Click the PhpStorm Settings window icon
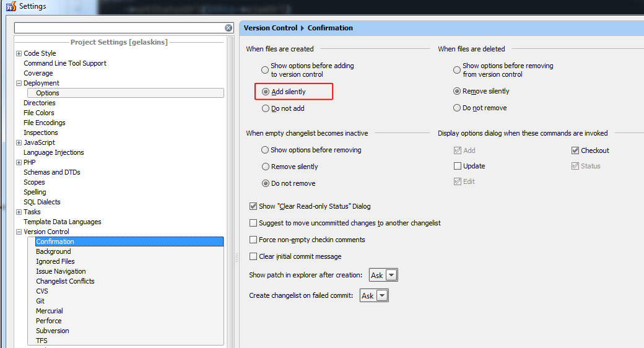The width and height of the screenshot is (644, 348). pos(11,6)
